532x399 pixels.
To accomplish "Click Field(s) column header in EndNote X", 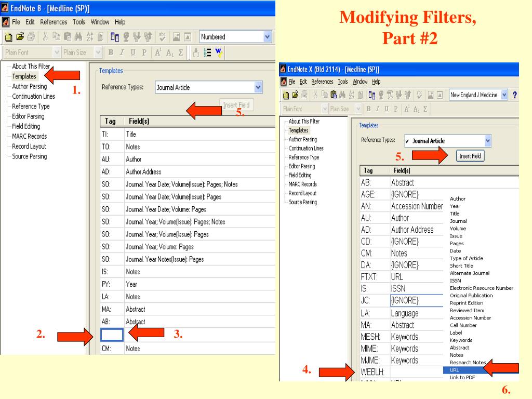I will (x=402, y=170).
